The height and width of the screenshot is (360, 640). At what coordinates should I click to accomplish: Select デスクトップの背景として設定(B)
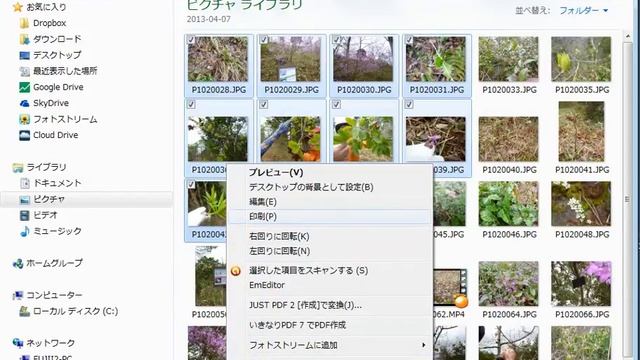(311, 187)
